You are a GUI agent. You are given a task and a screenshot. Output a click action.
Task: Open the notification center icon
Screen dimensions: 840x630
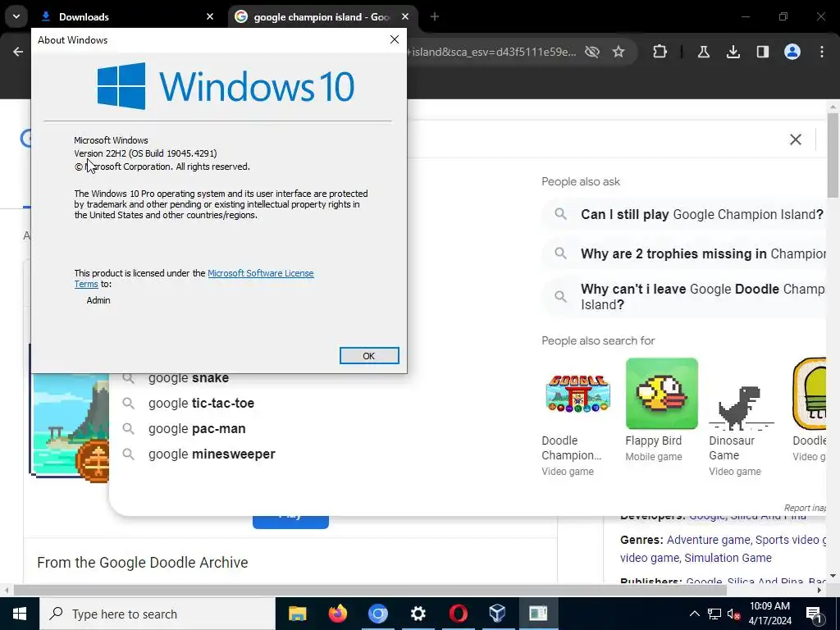point(815,614)
